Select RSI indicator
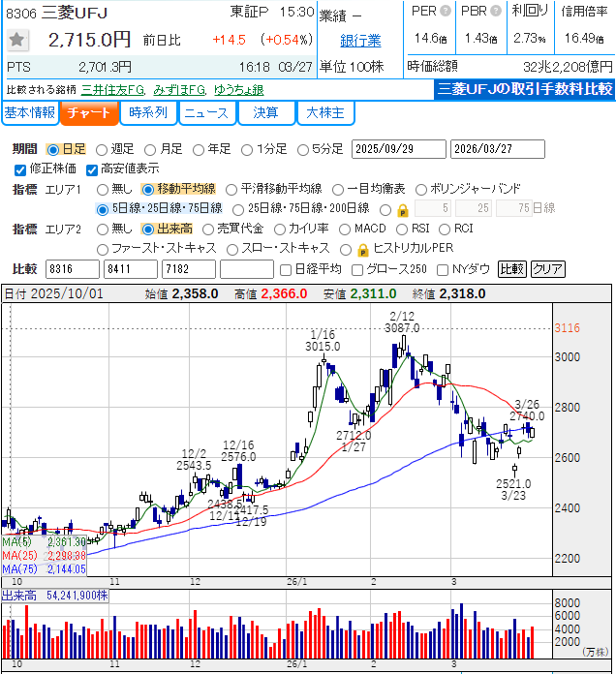The width and height of the screenshot is (616, 674). pyautogui.click(x=402, y=230)
